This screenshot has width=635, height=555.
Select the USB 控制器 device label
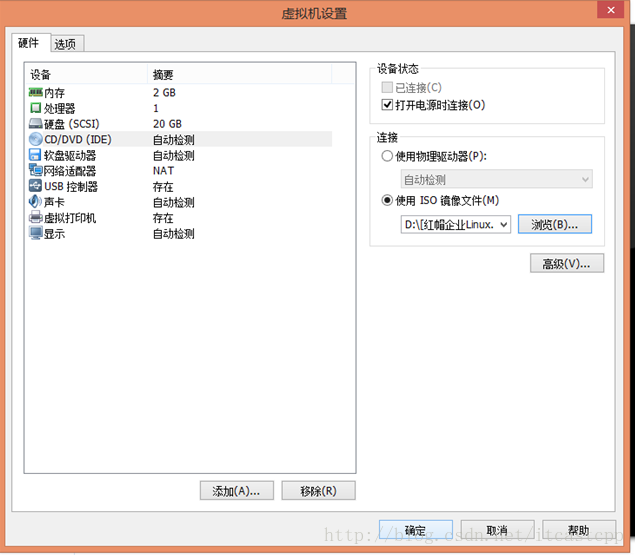coord(71,186)
